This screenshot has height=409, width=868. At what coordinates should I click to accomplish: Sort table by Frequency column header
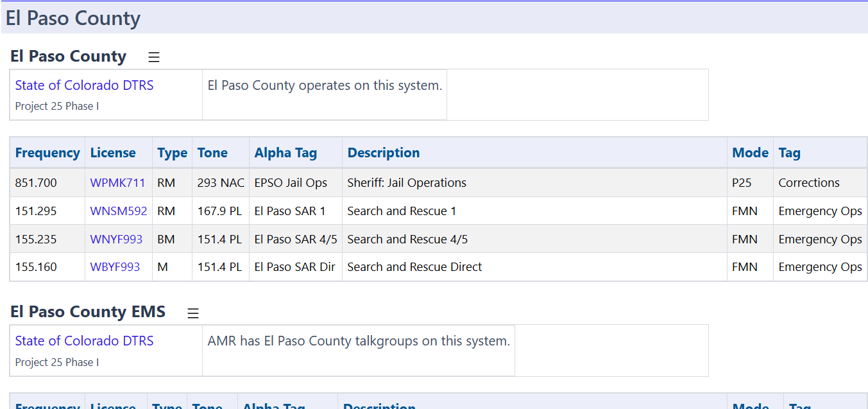[47, 153]
